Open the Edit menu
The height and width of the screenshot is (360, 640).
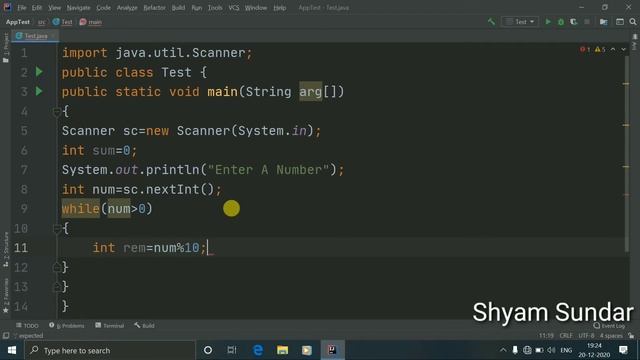click(x=37, y=8)
